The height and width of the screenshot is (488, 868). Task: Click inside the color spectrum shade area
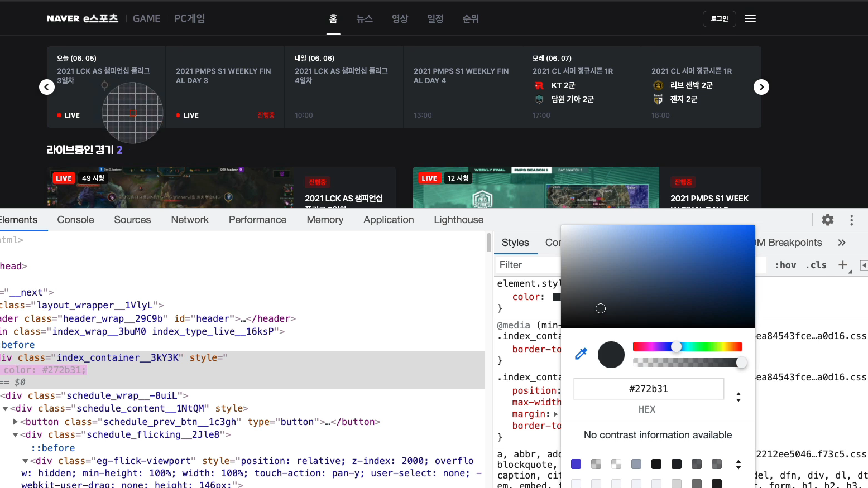click(658, 277)
